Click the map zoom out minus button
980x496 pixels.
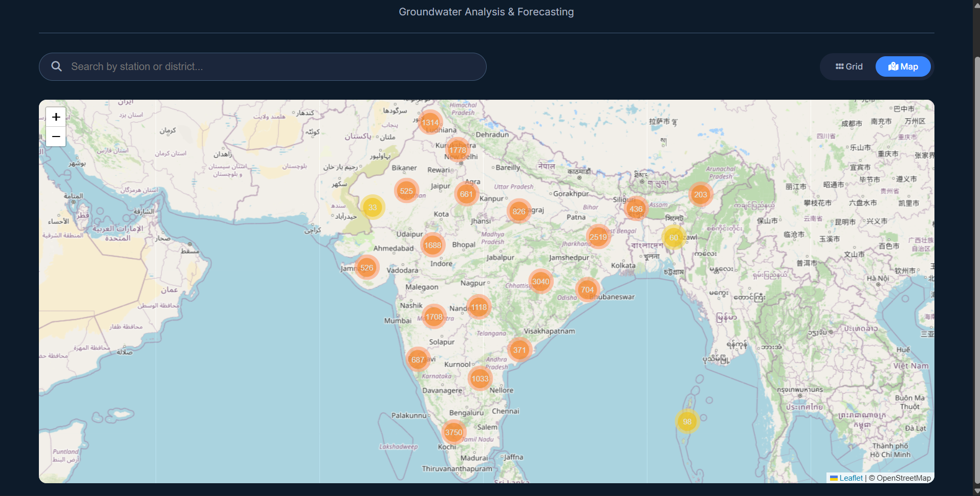point(56,137)
